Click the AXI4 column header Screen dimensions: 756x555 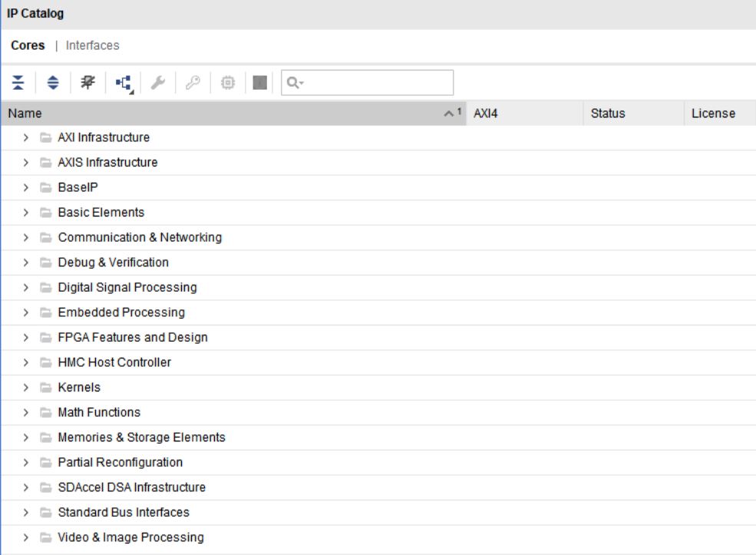(x=525, y=114)
